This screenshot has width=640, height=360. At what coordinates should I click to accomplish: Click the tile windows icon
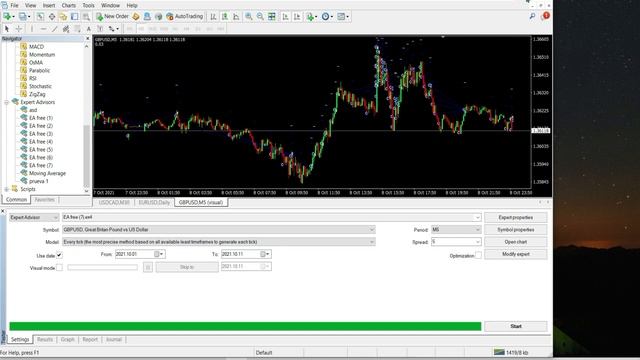click(271, 16)
